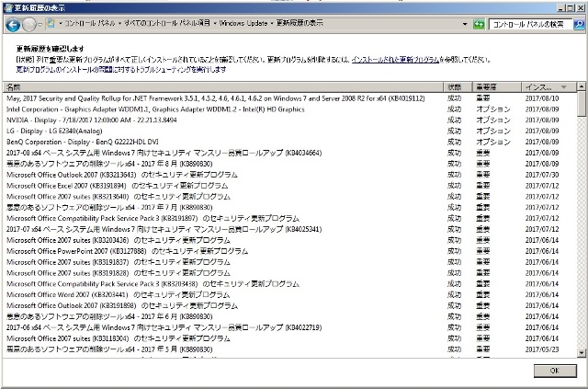Select the May, 2017 .NET Framework Rollup KB4019112 row
The height and width of the screenshot is (389, 588).
tap(289, 98)
